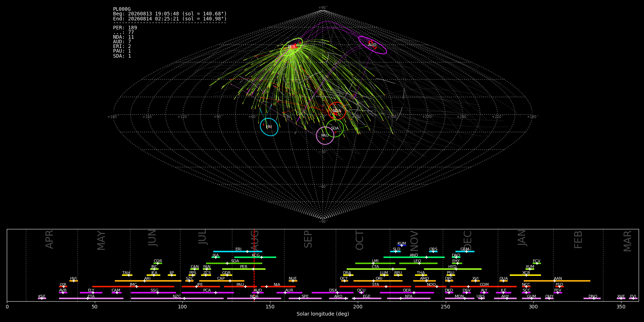Click the DEC month label
The width and height of the screenshot is (644, 322).
(x=468, y=240)
